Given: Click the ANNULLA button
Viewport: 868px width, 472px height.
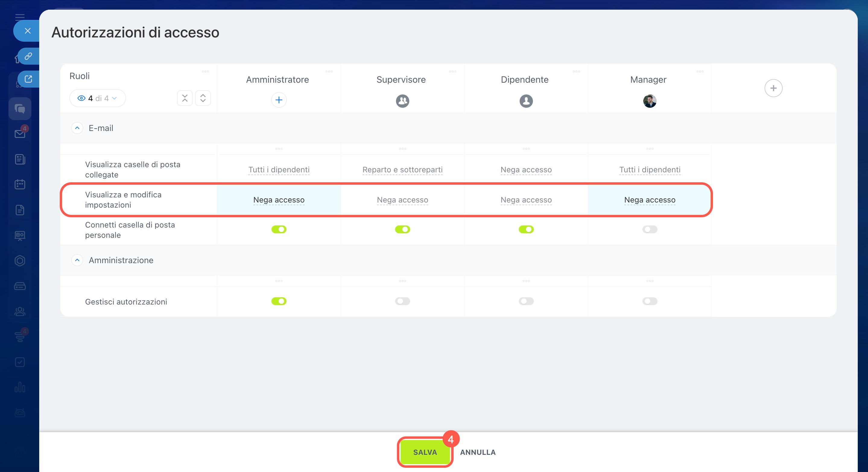Looking at the screenshot, I should [477, 452].
